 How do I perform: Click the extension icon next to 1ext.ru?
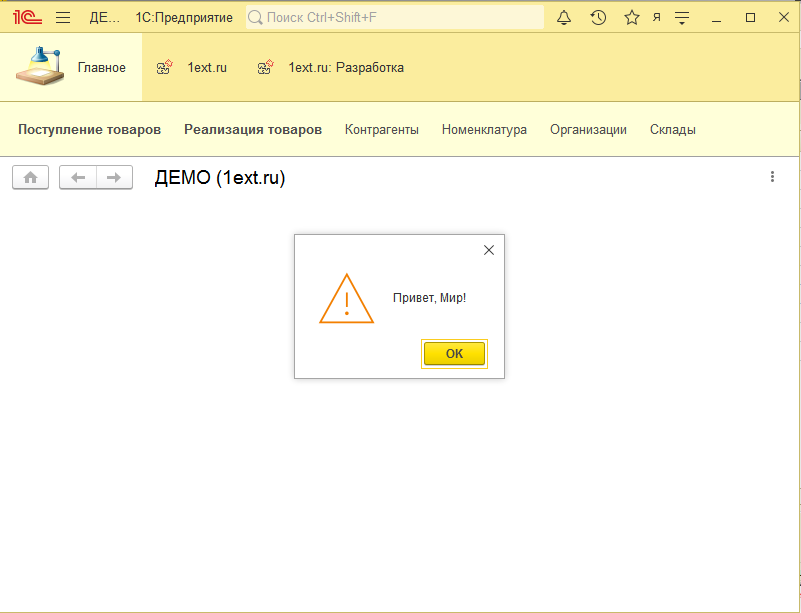click(163, 68)
